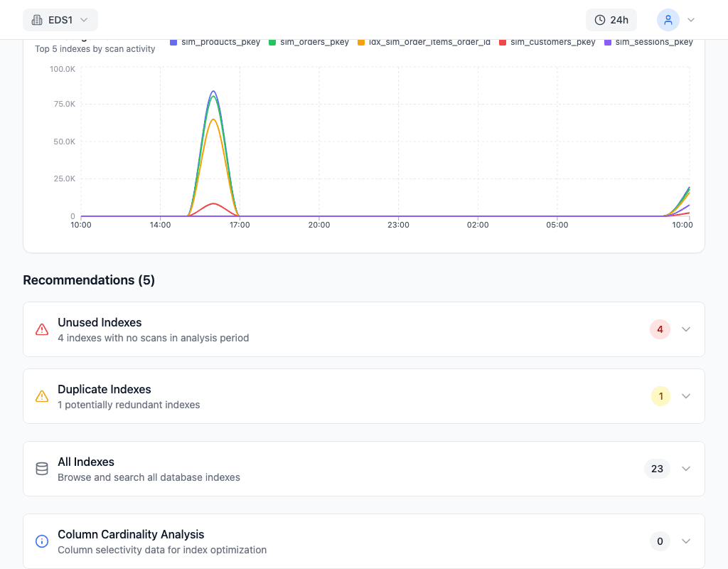Open the user profile avatar icon
The image size is (728, 569).
pos(668,20)
